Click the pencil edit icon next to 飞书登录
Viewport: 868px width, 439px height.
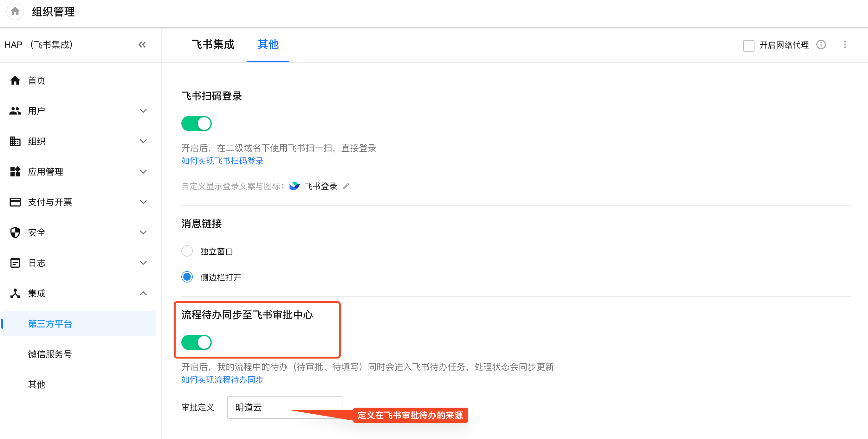click(x=346, y=186)
